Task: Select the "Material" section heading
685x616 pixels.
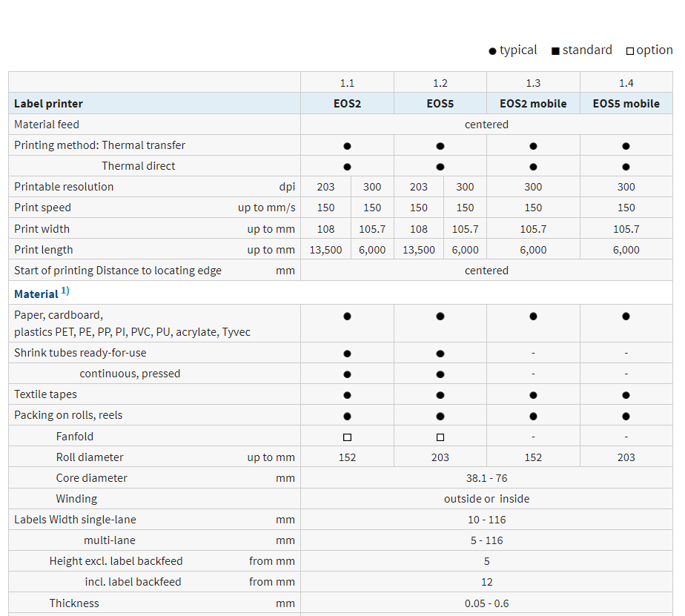Action: tap(36, 294)
